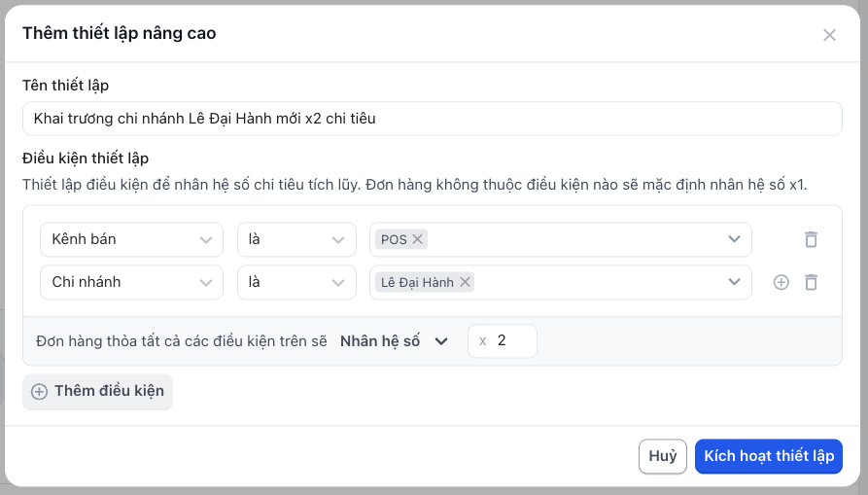The width and height of the screenshot is (868, 495).
Task: Open the Chi nhánh condition type dropdown
Action: (132, 282)
